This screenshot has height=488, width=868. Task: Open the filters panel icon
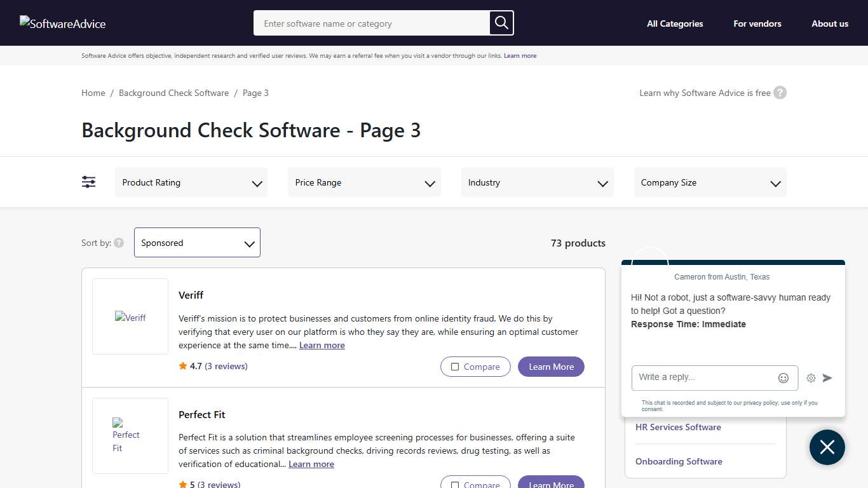pyautogui.click(x=88, y=182)
